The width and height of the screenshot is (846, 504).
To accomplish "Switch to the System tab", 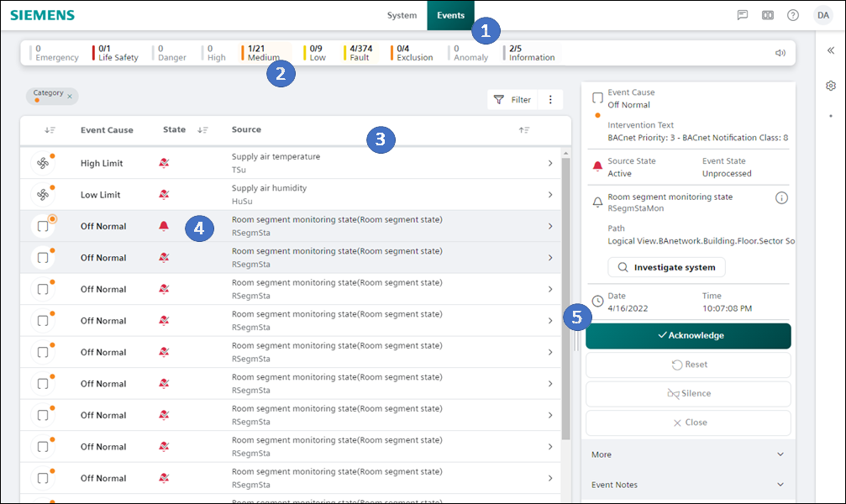I will pyautogui.click(x=402, y=15).
